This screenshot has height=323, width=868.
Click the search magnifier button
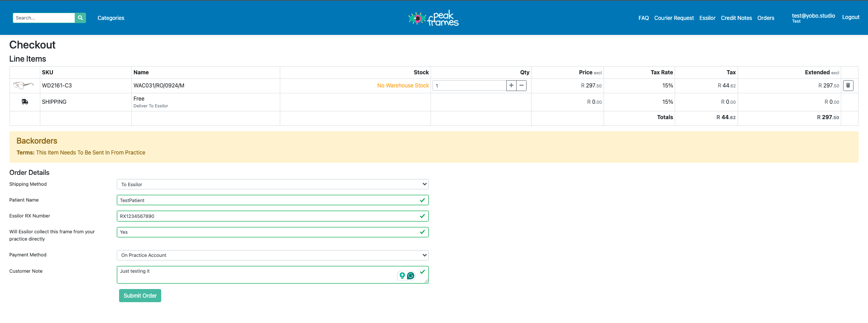pos(80,18)
